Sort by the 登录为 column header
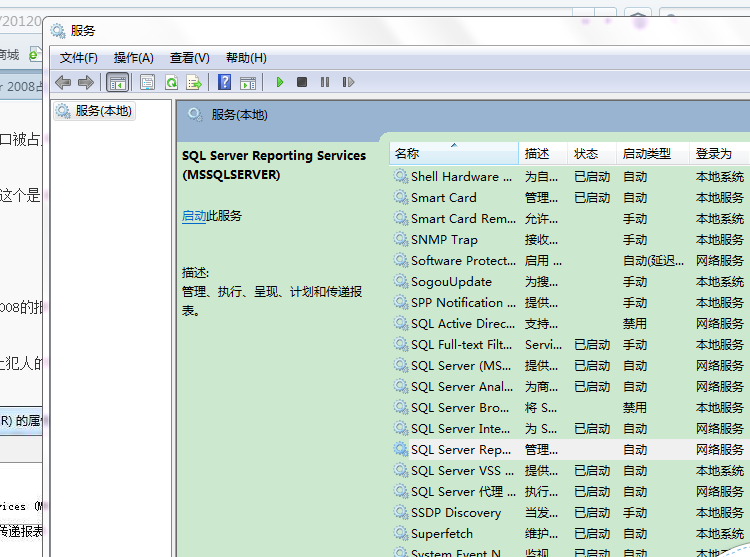 pyautogui.click(x=719, y=153)
